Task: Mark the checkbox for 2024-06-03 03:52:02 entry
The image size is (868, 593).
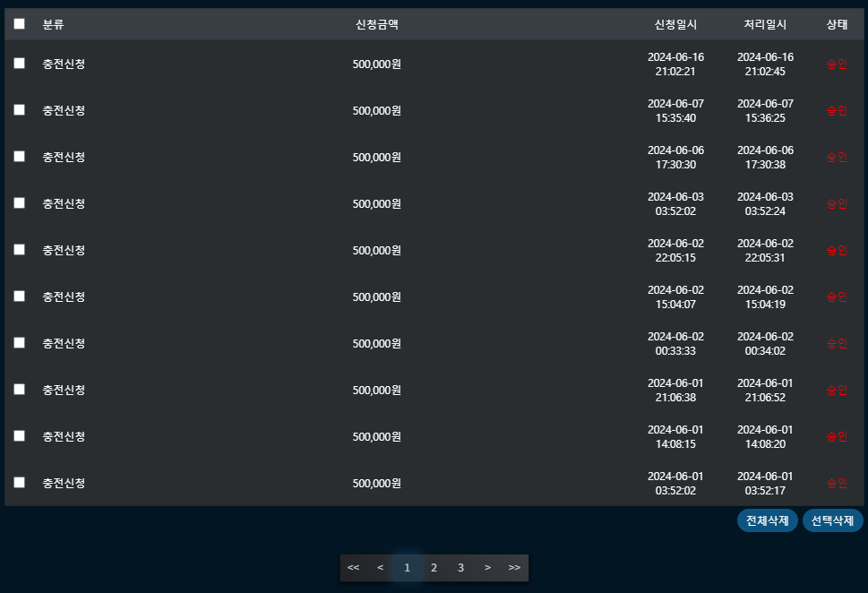Action: 19,203
